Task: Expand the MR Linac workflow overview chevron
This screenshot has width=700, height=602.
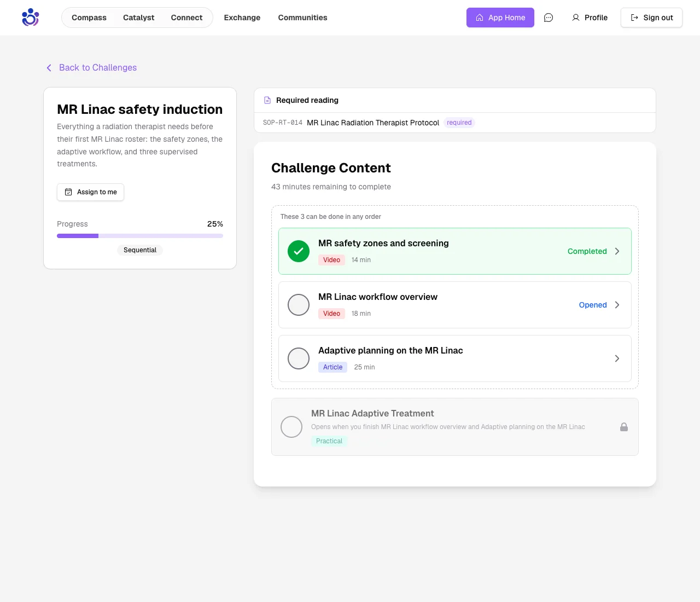Action: 617,305
